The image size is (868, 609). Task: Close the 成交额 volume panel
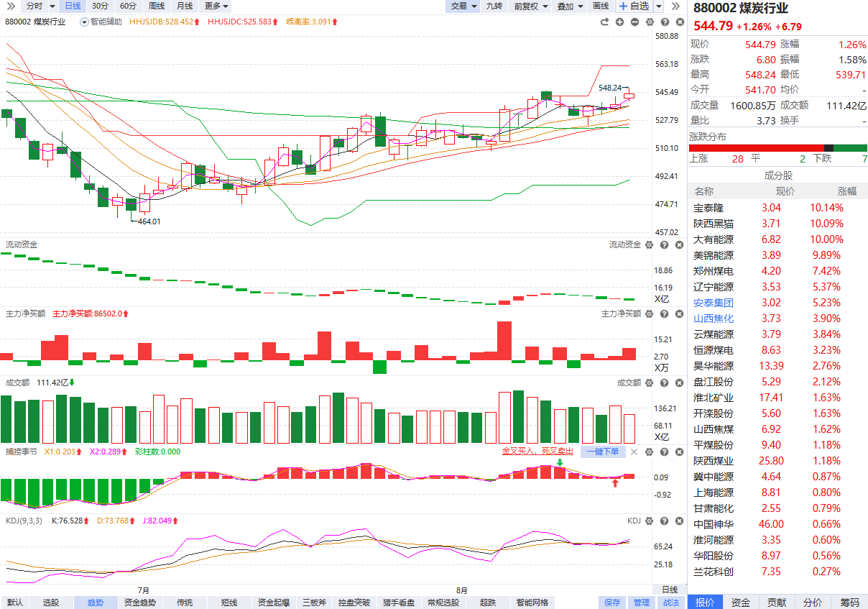point(678,383)
